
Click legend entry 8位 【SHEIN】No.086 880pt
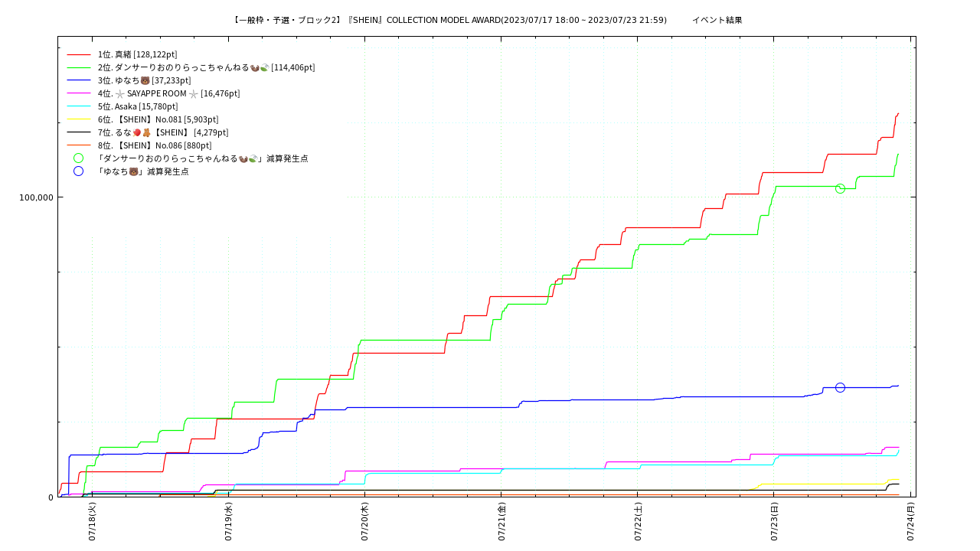tap(155, 145)
